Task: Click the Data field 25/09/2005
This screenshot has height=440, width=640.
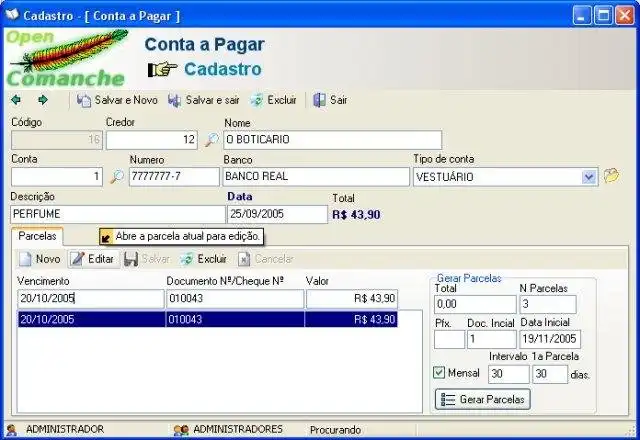Action: 277,214
